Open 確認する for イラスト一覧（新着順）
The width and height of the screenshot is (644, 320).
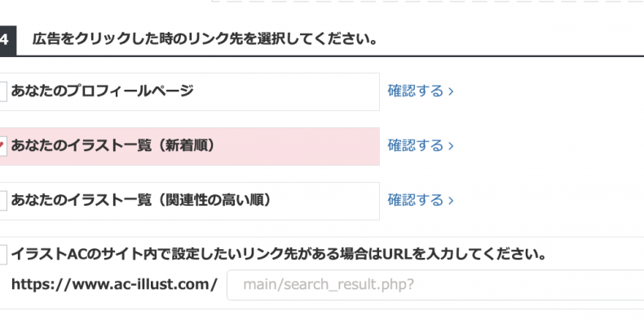click(421, 145)
